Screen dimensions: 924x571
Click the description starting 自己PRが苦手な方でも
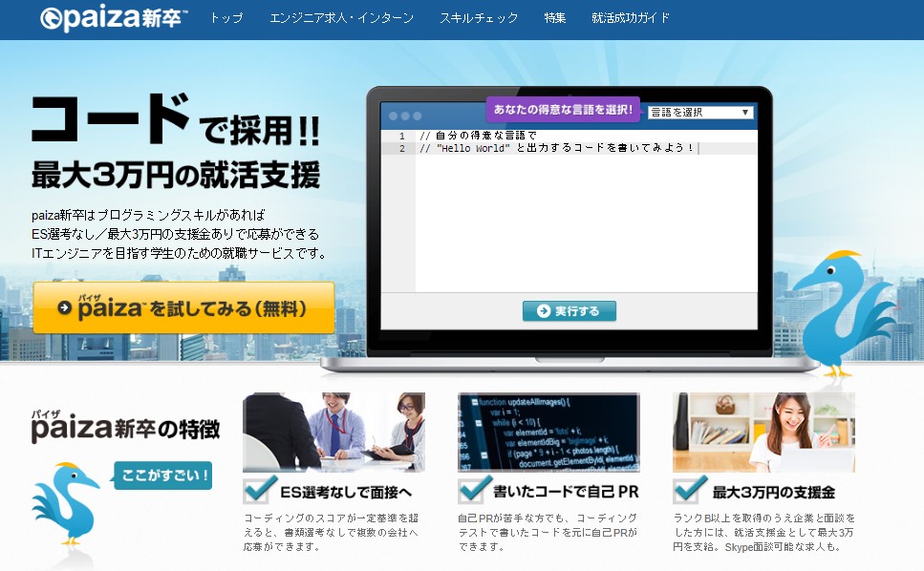coord(548,532)
